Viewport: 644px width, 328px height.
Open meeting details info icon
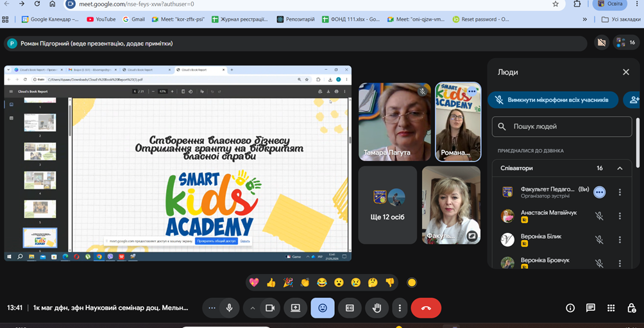click(x=570, y=308)
